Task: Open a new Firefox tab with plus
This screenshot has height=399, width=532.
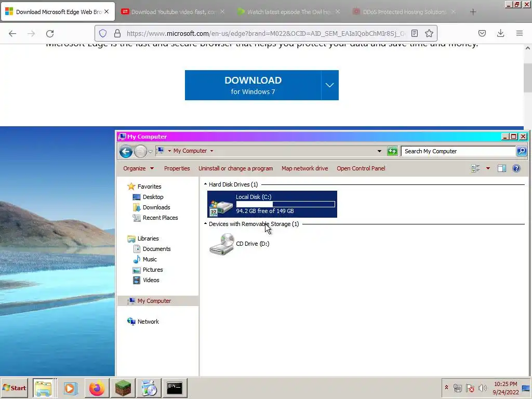Action: click(x=473, y=12)
